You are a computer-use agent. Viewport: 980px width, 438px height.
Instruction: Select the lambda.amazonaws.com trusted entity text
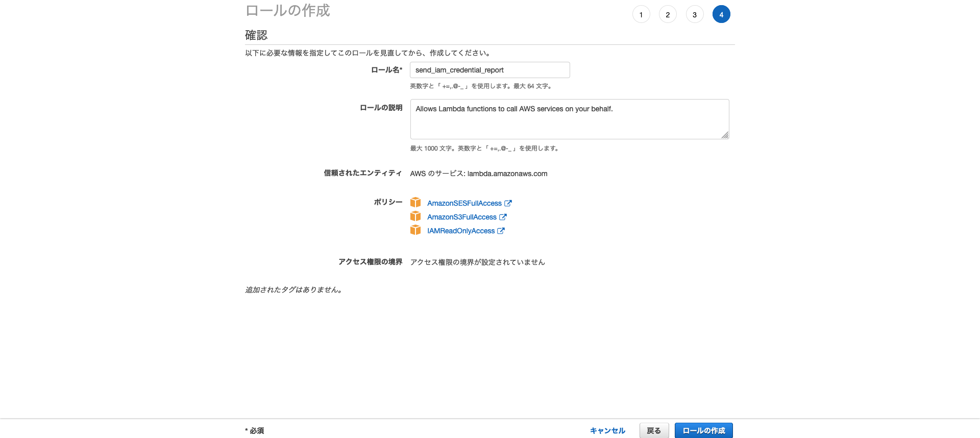coord(507,174)
